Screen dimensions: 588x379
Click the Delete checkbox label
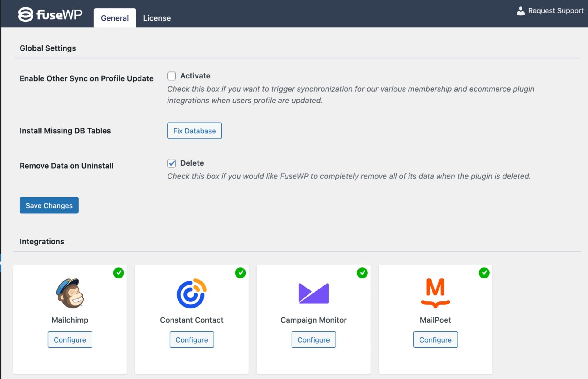pyautogui.click(x=192, y=163)
